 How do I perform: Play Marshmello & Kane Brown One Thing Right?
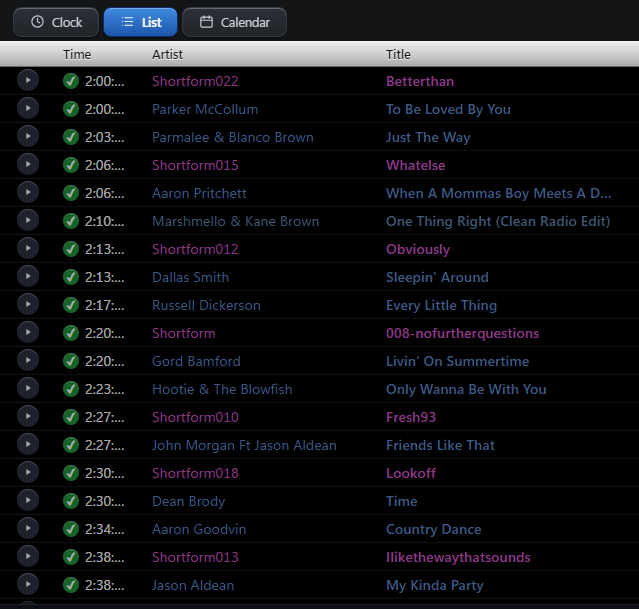pyautogui.click(x=28, y=221)
